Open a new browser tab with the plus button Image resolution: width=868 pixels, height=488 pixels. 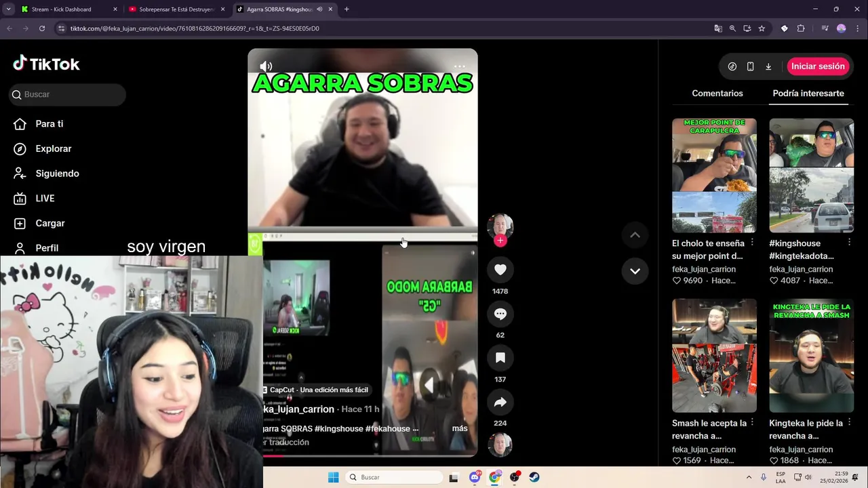(x=347, y=9)
